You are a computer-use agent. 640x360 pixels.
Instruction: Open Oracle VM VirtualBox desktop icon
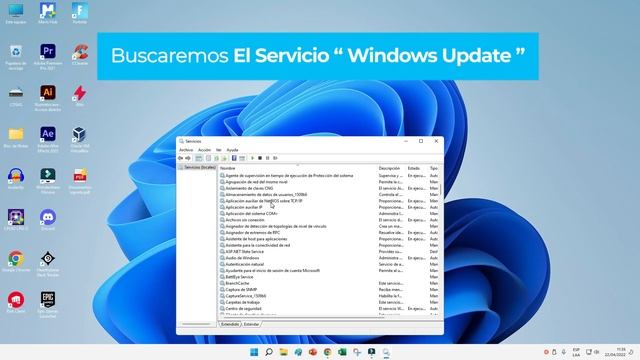(x=80, y=139)
